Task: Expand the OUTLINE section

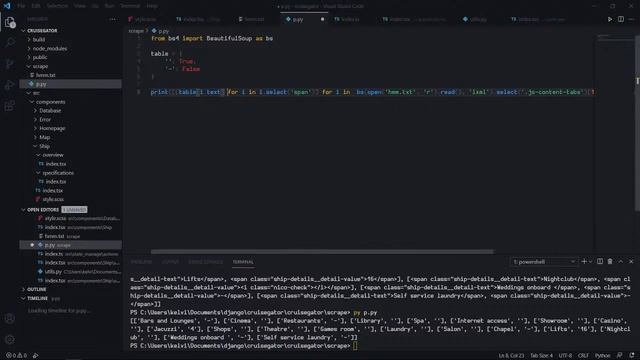Action: 37,289
